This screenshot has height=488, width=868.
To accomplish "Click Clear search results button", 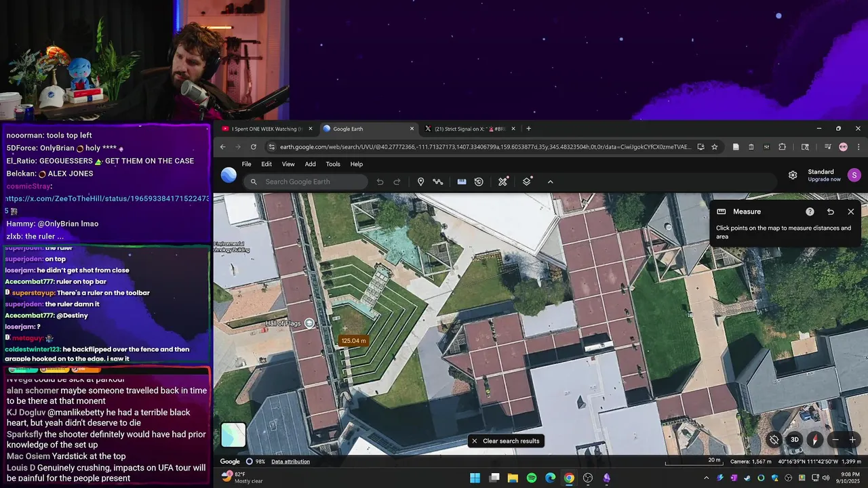I will pos(505,441).
